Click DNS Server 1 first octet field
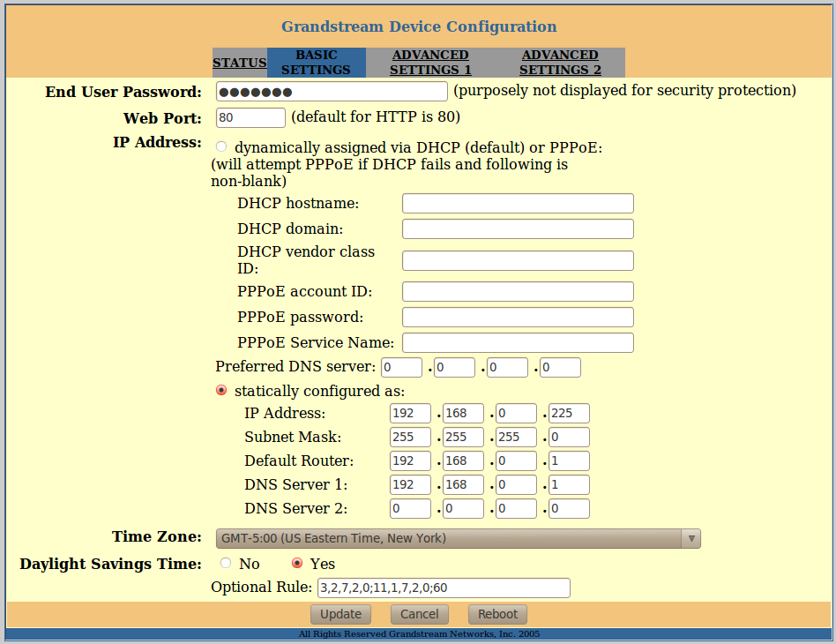 (410, 484)
